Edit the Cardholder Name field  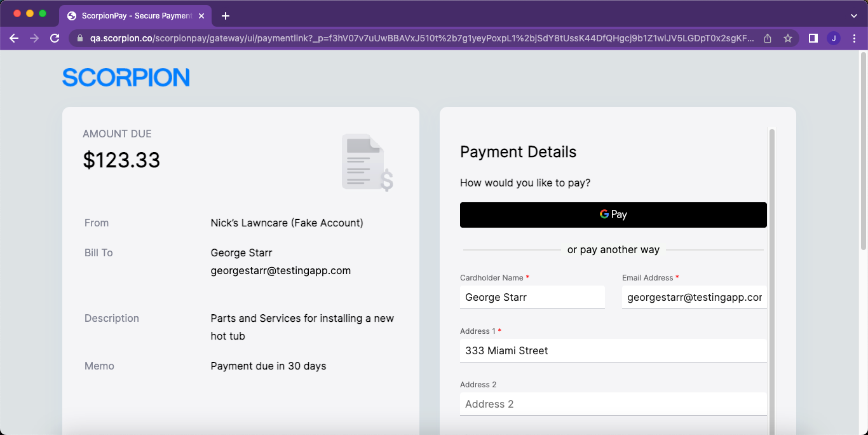pyautogui.click(x=532, y=297)
